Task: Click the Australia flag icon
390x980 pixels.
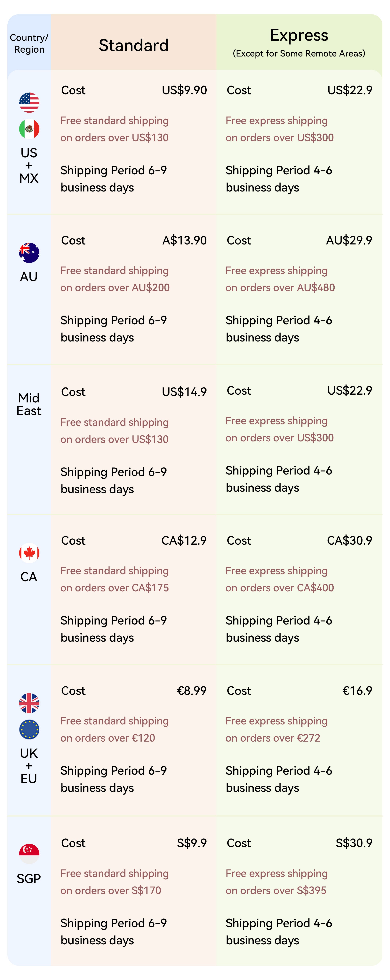Action: pos(29,253)
